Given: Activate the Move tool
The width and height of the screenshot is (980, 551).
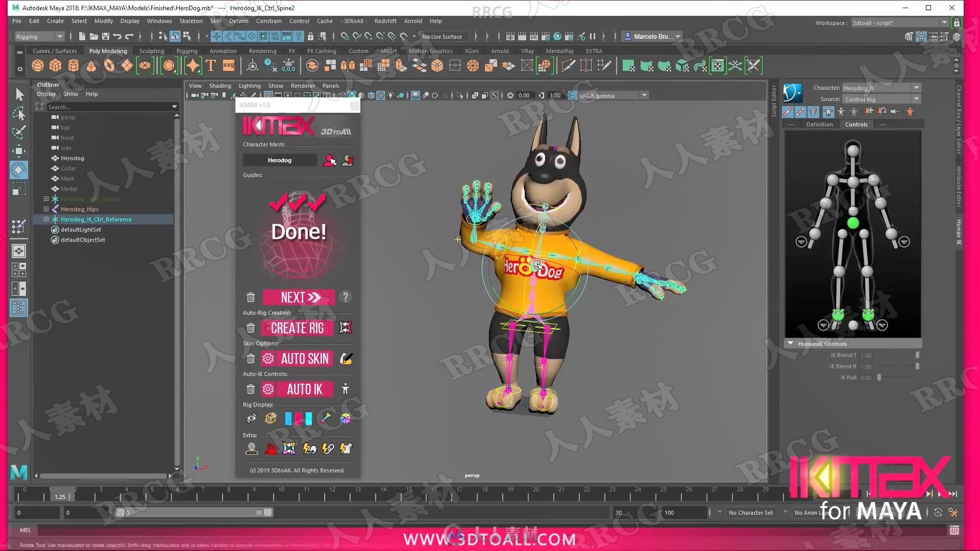Looking at the screenshot, I should click(19, 151).
